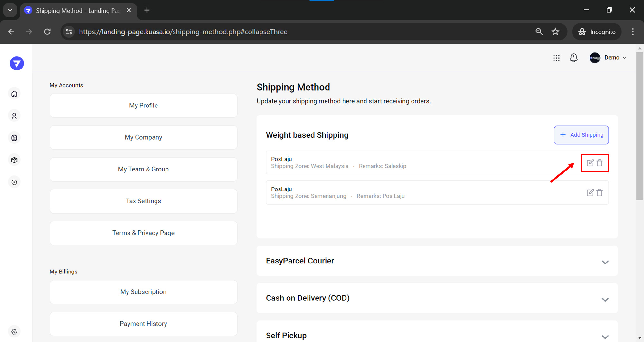The height and width of the screenshot is (342, 644).
Task: Open the settings gear in sidebar
Action: click(x=14, y=332)
